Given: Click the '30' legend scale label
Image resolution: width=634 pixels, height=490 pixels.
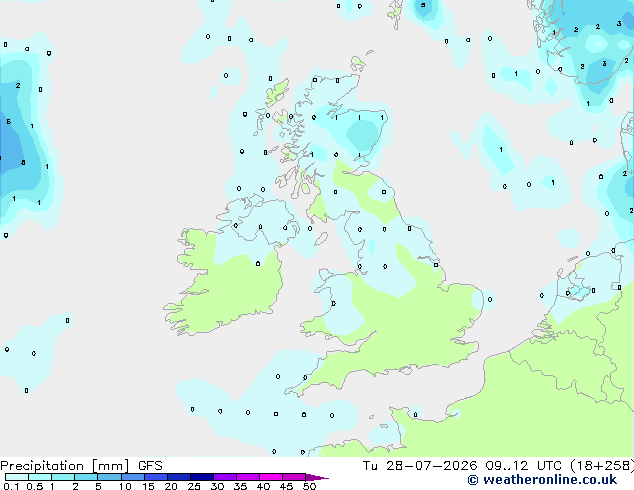Looking at the screenshot, I should pyautogui.click(x=217, y=486).
